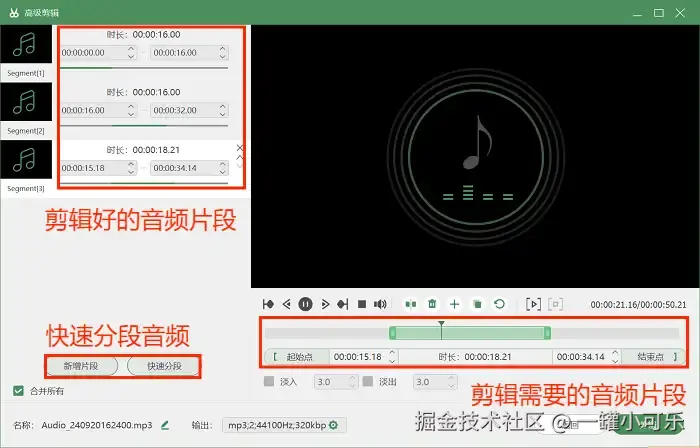Split the clip at the playhead
Image resolution: width=700 pixels, height=448 pixels.
411,304
